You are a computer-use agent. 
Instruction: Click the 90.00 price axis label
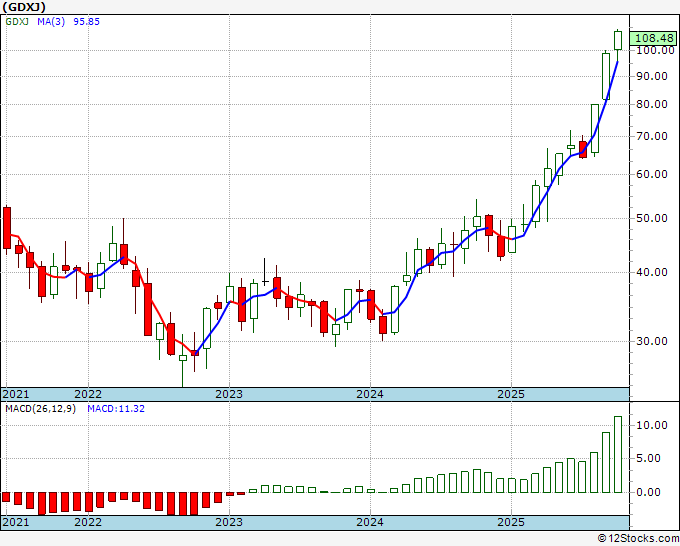click(x=652, y=76)
